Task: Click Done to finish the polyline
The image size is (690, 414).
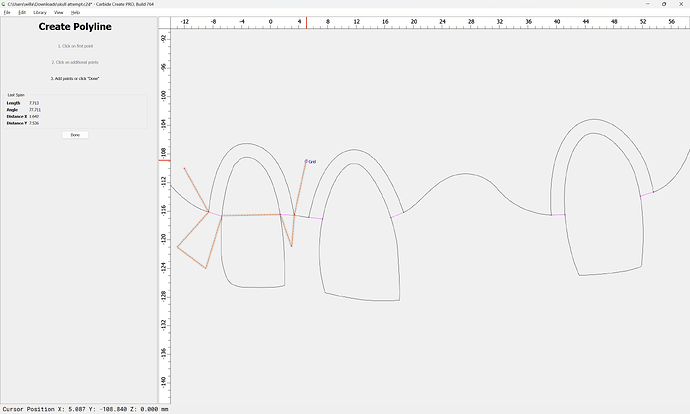Action: [75, 134]
